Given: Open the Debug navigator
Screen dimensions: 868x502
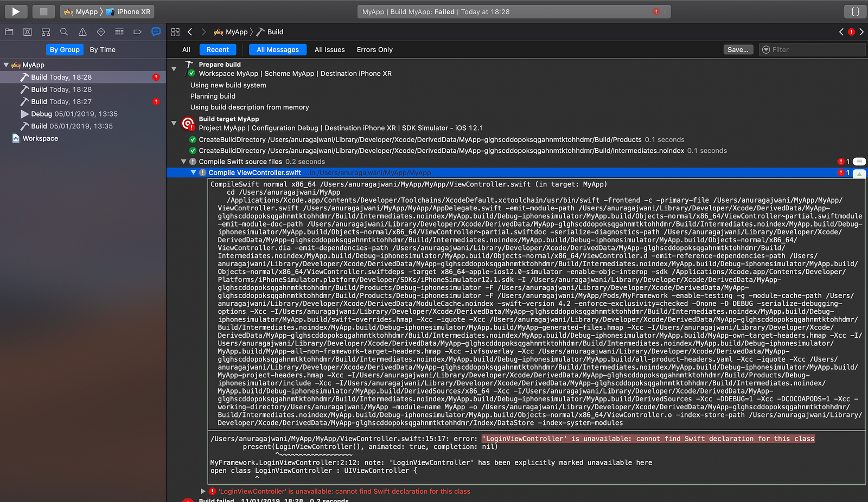Looking at the screenshot, I should pos(119,32).
